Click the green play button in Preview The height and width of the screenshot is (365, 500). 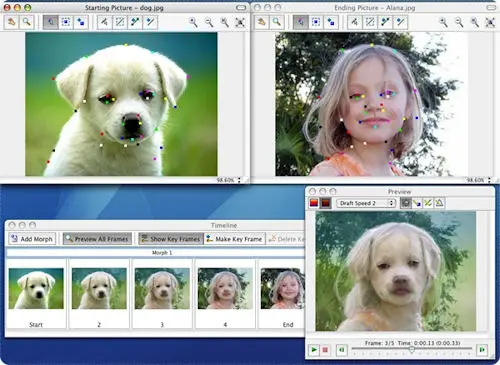[314, 350]
